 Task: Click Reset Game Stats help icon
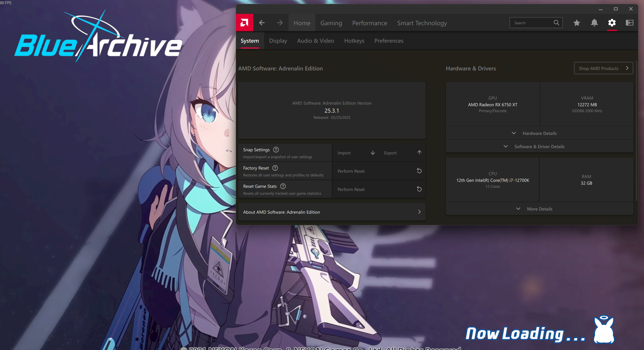click(283, 186)
